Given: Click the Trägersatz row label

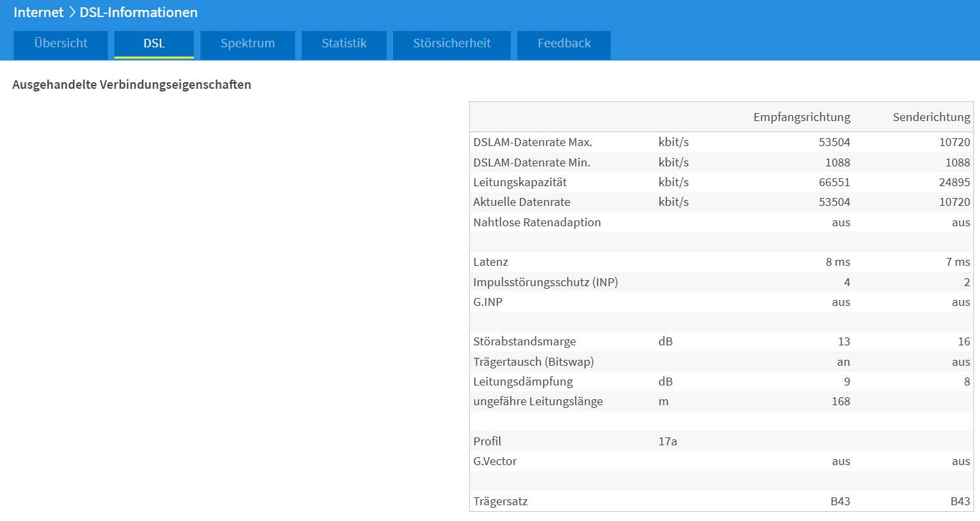Looking at the screenshot, I should coord(500,501).
